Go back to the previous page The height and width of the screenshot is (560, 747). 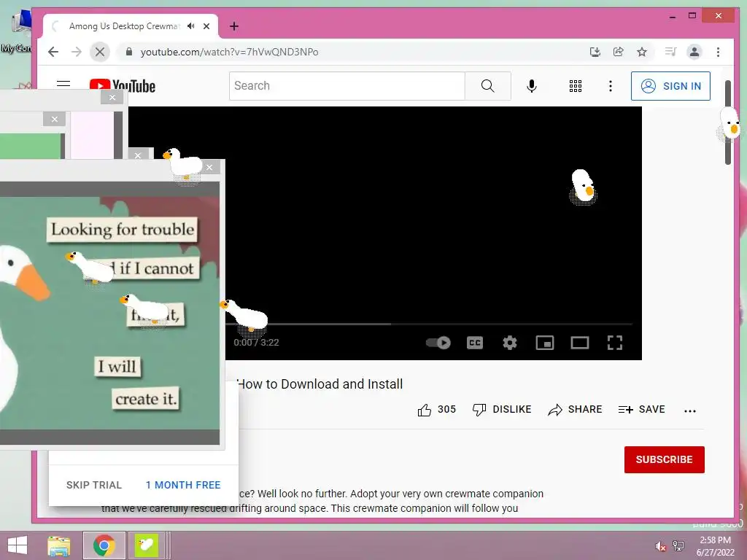53,52
